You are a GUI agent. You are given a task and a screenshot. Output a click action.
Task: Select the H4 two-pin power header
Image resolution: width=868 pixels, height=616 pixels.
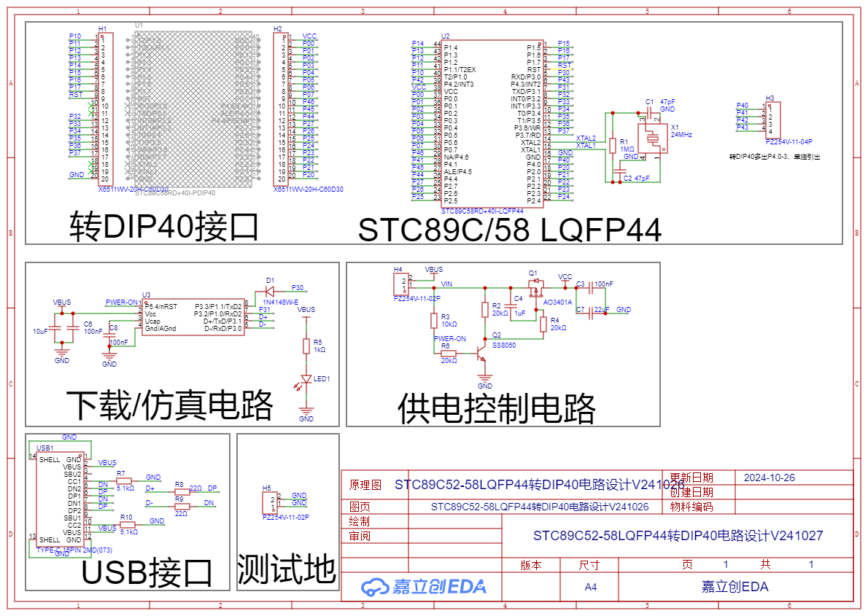click(x=401, y=285)
